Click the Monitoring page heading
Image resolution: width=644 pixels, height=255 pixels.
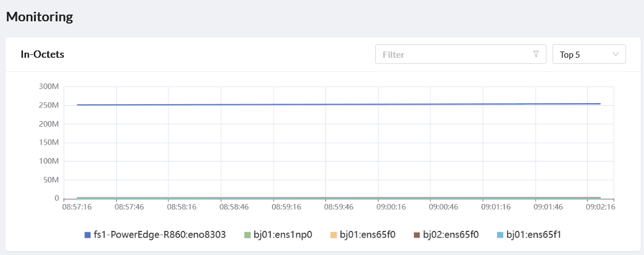39,17
